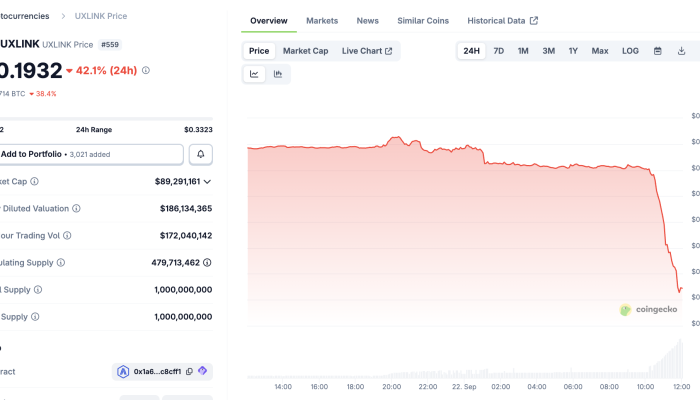Click UXLINK Price breadcrumb
Image resolution: width=700 pixels, height=400 pixels.
click(x=101, y=16)
